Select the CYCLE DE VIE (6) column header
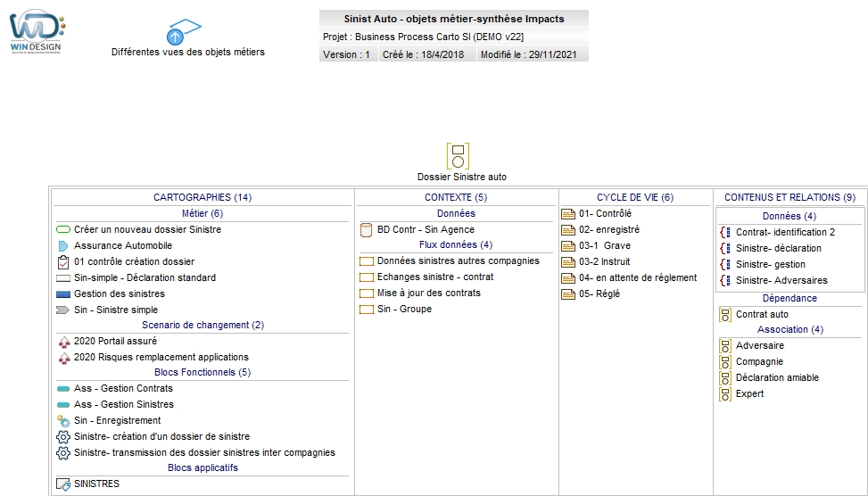Screen dimensions: 868x496 point(635,197)
